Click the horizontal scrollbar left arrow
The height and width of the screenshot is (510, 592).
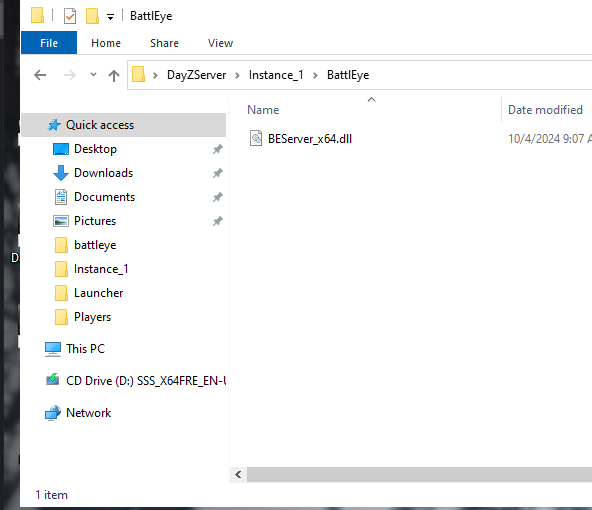pos(238,475)
